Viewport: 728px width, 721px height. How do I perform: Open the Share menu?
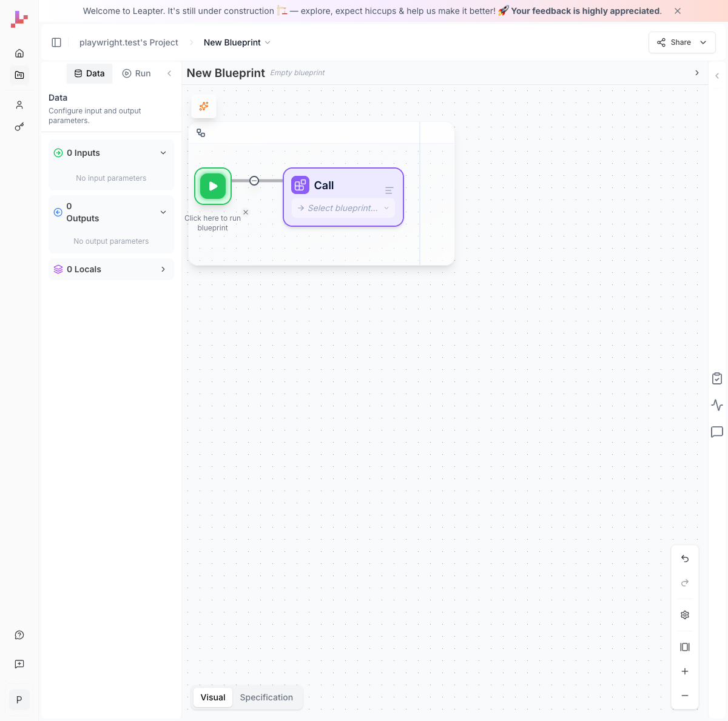681,42
